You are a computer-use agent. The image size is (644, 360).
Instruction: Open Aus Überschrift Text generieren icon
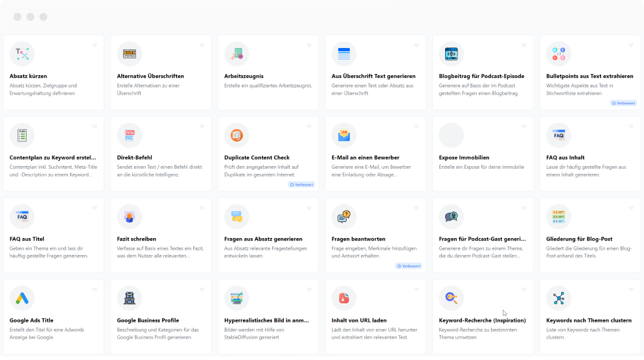344,54
